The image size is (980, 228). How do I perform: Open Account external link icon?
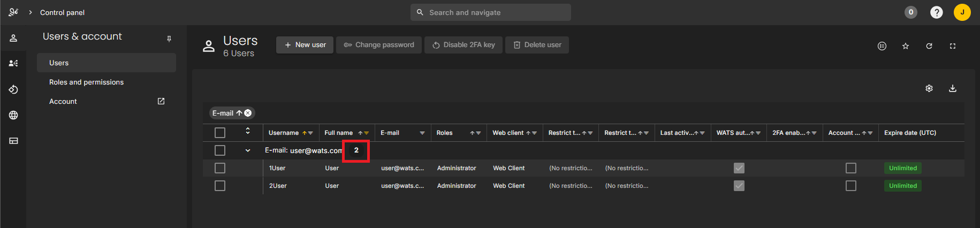(x=161, y=101)
